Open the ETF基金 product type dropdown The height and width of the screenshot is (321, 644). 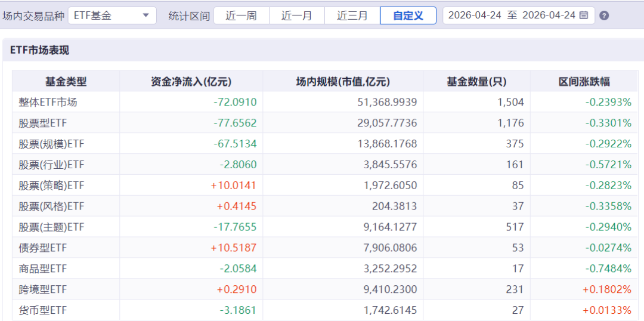tap(112, 16)
